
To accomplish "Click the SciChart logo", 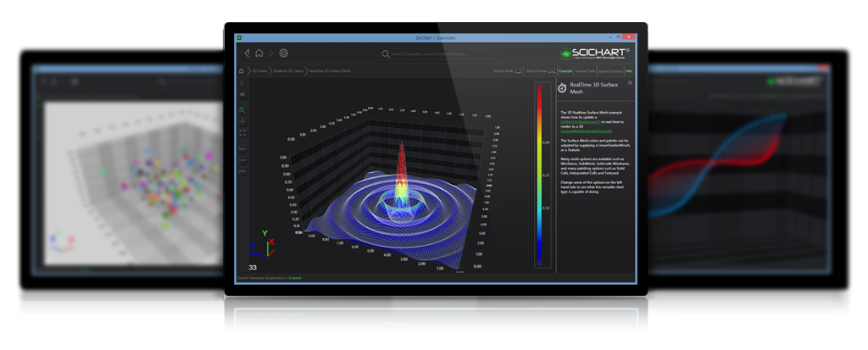I will (x=595, y=53).
